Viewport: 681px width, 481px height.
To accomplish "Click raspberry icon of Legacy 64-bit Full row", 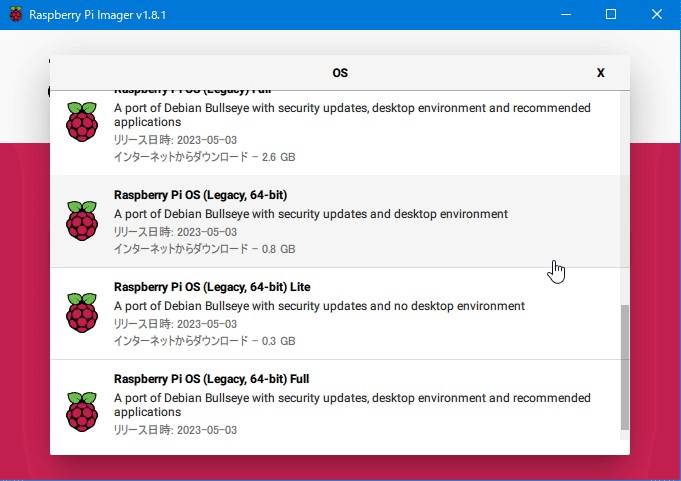I will 82,412.
